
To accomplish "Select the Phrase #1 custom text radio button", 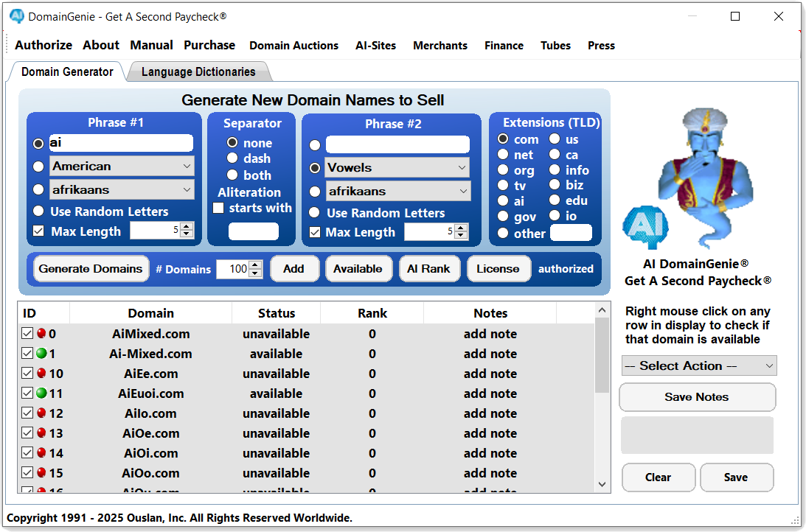I will click(x=38, y=144).
